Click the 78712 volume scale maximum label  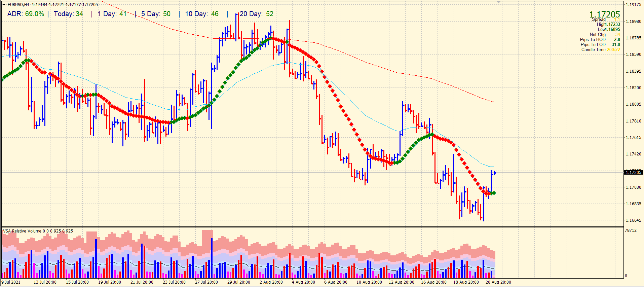coord(631,230)
